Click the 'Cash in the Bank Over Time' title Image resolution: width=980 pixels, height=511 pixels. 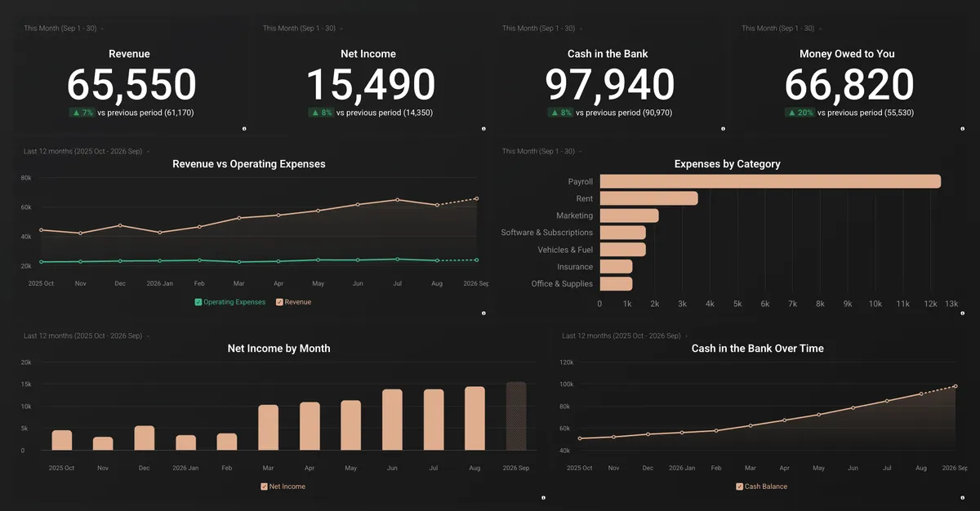point(758,349)
